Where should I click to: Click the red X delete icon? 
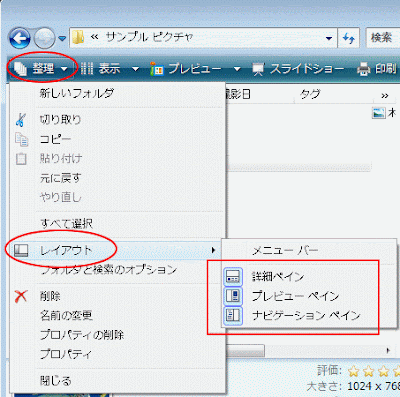tap(21, 296)
